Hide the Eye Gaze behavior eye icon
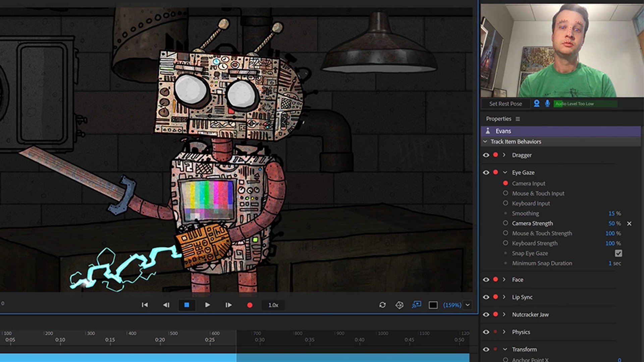Screen dimensions: 644x362 click(486, 172)
